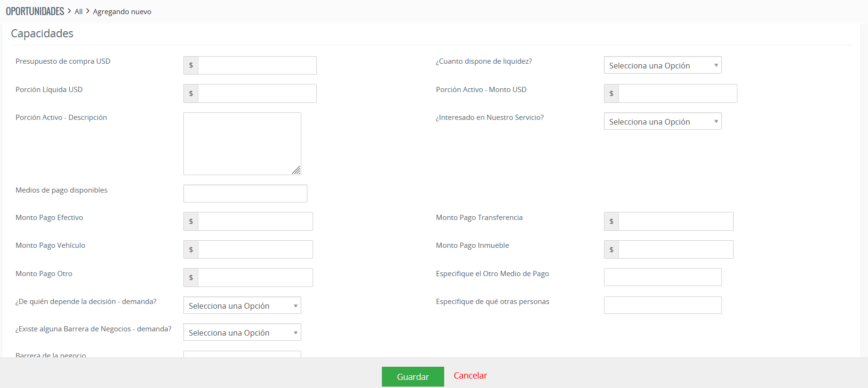Click the Monto Pago Inmueble field
Image resolution: width=868 pixels, height=388 pixels.
click(x=676, y=249)
